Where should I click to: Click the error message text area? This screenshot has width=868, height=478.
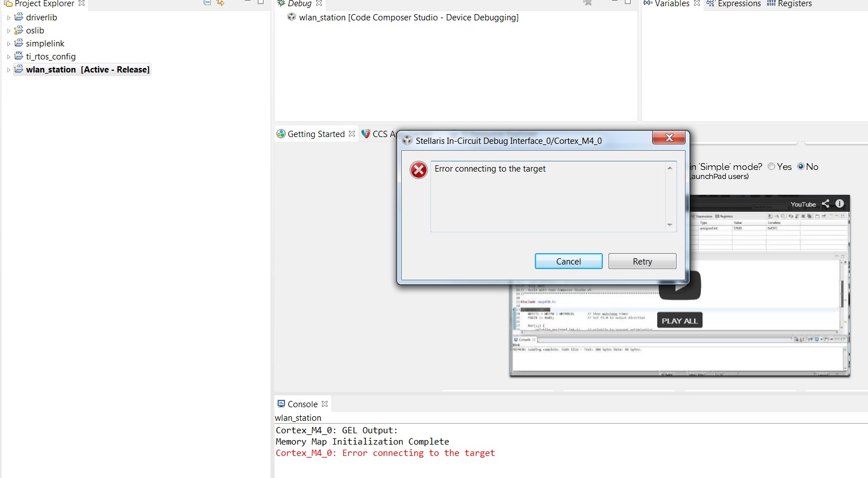554,197
